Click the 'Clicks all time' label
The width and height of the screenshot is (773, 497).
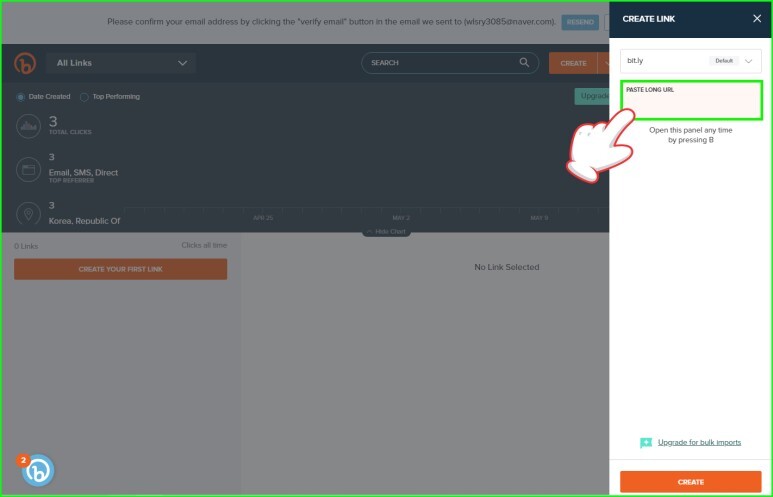(204, 245)
